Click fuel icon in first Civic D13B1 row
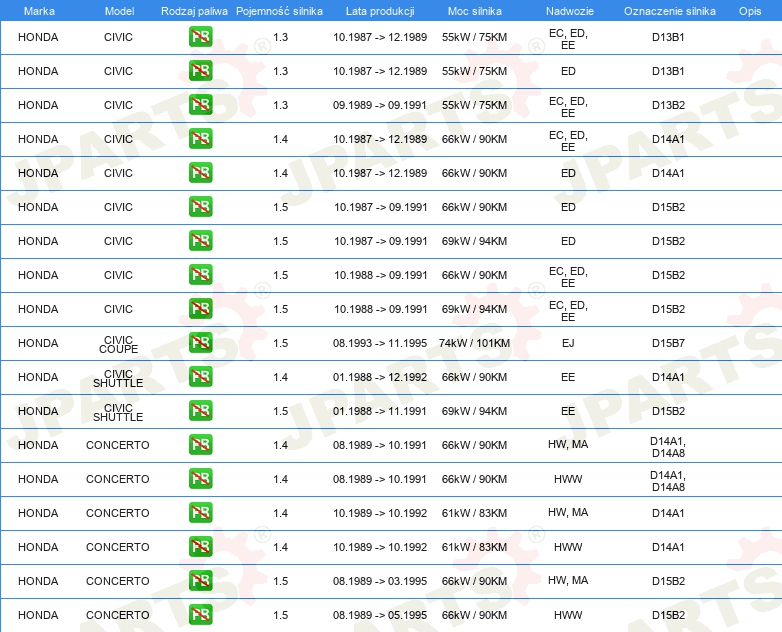Viewport: 782px width, 632px height. click(200, 37)
